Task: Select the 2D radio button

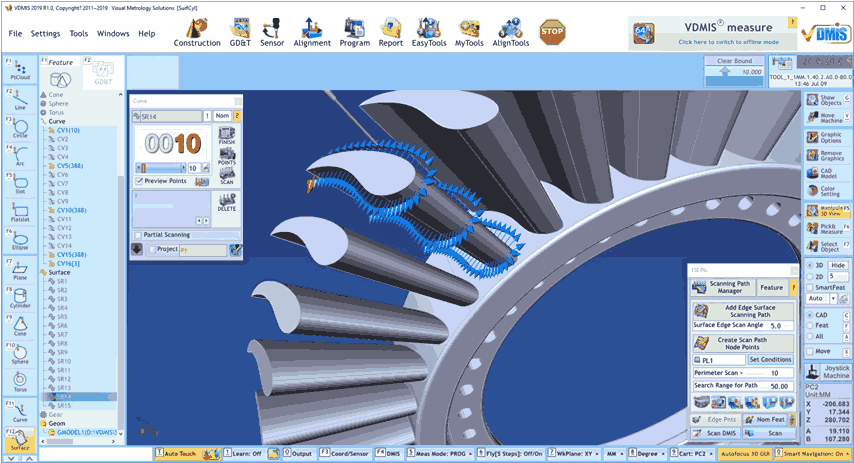Action: click(x=810, y=277)
